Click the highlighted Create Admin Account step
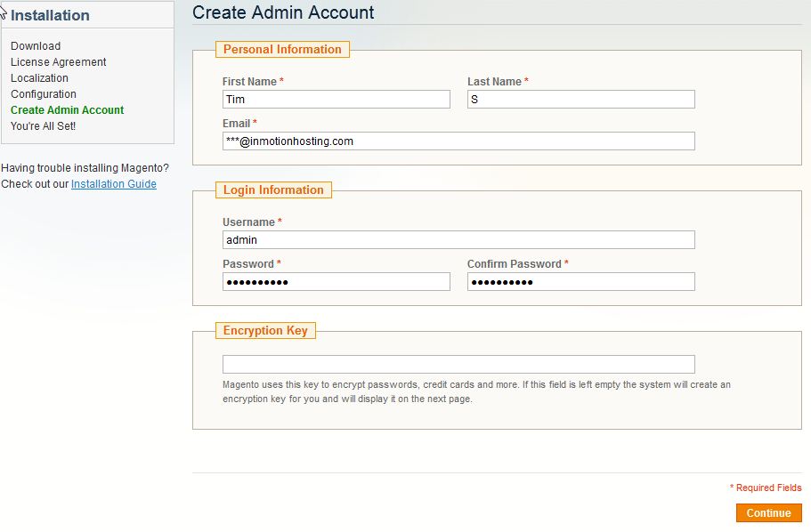811x532 pixels. 68,110
